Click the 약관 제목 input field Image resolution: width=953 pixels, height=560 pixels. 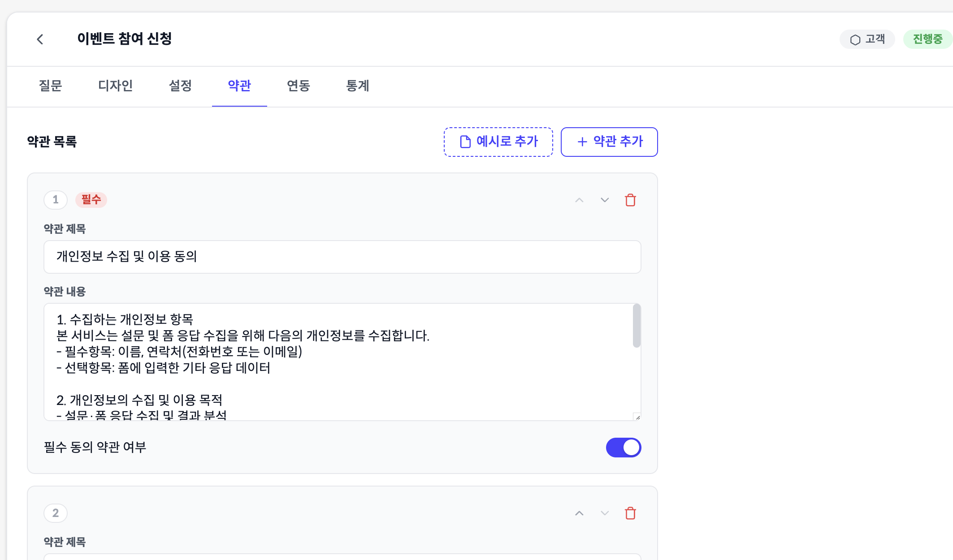point(342,257)
